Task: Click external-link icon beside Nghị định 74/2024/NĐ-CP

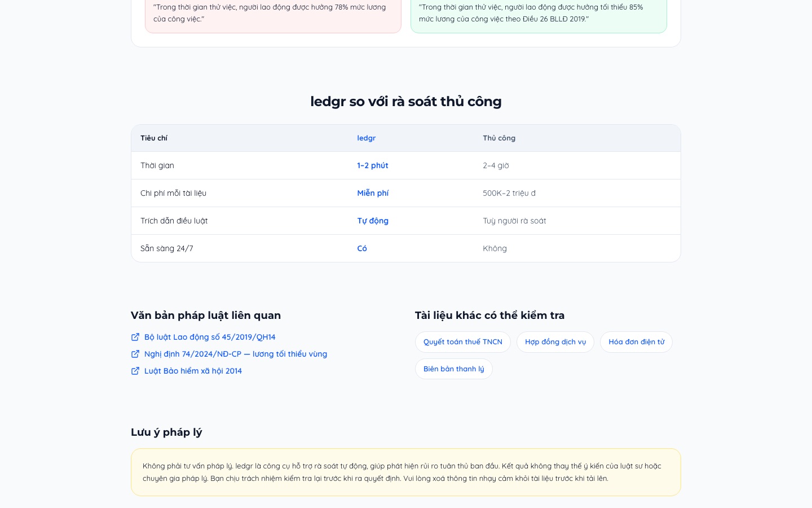Action: point(135,354)
